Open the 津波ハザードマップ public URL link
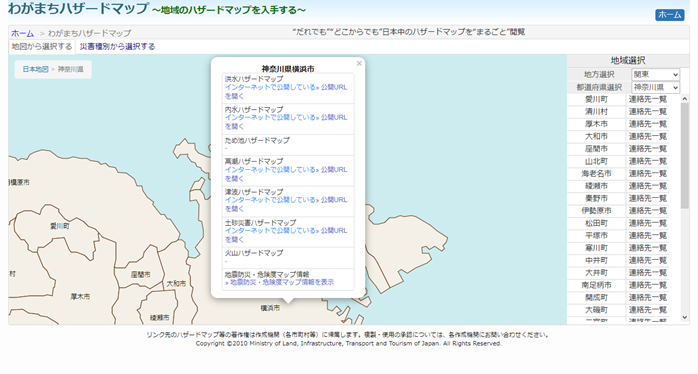 click(x=286, y=204)
